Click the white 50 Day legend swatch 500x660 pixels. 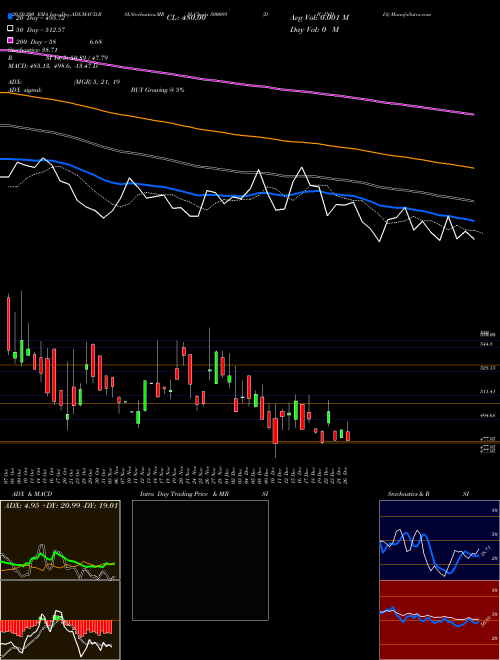coord(10,29)
